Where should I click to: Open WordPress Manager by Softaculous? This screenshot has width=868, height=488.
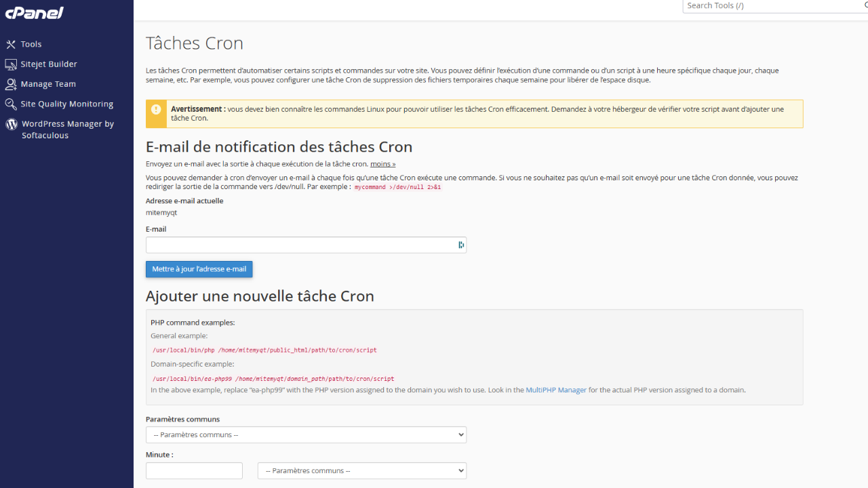(68, 129)
